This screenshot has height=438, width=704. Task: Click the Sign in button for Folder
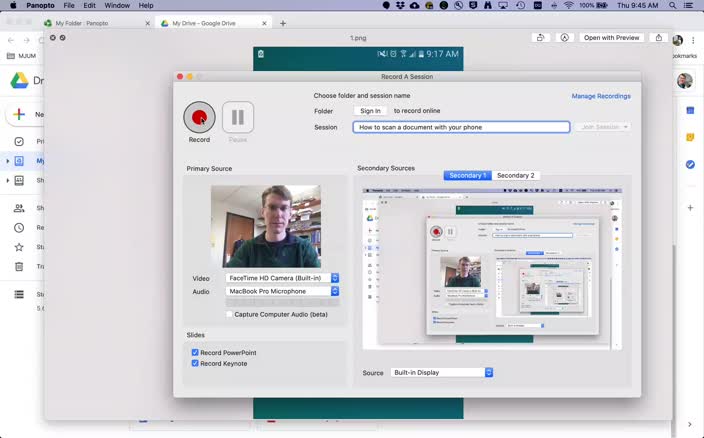click(370, 111)
